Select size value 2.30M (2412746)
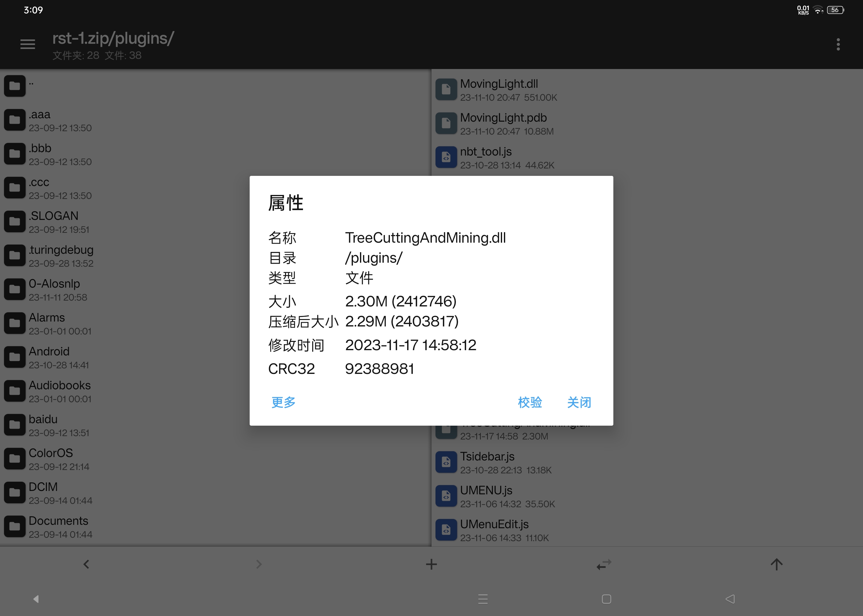Viewport: 863px width, 616px height. click(401, 301)
